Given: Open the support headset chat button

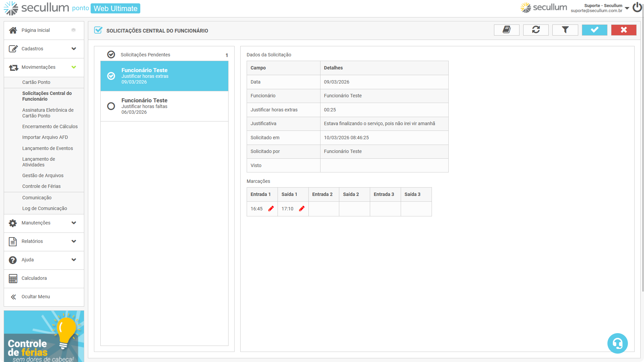Looking at the screenshot, I should tap(617, 343).
